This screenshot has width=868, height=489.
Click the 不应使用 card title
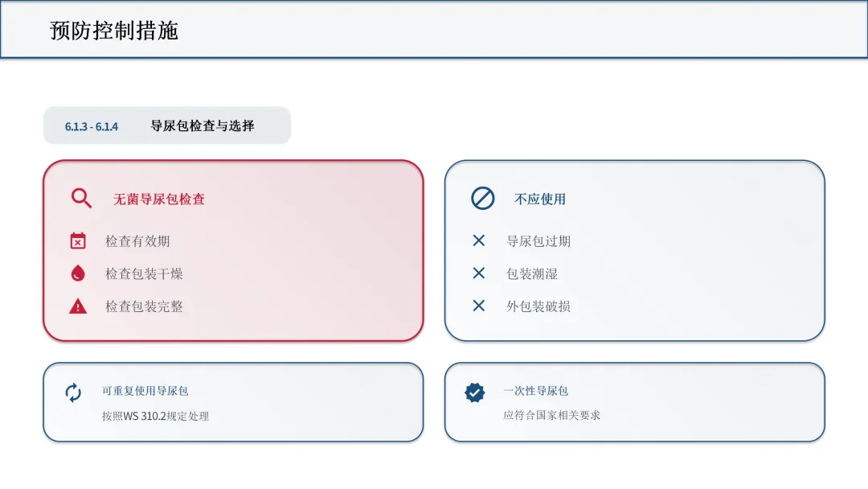[540, 199]
